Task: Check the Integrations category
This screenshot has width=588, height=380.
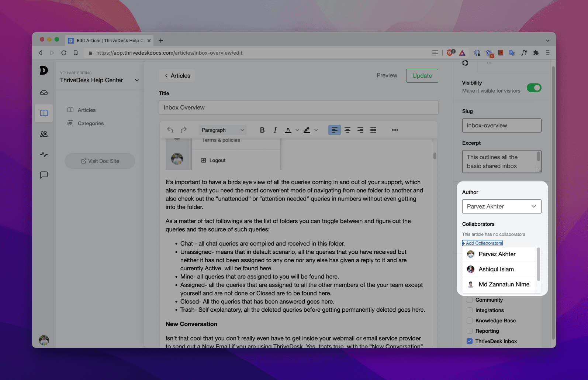Action: tap(470, 310)
